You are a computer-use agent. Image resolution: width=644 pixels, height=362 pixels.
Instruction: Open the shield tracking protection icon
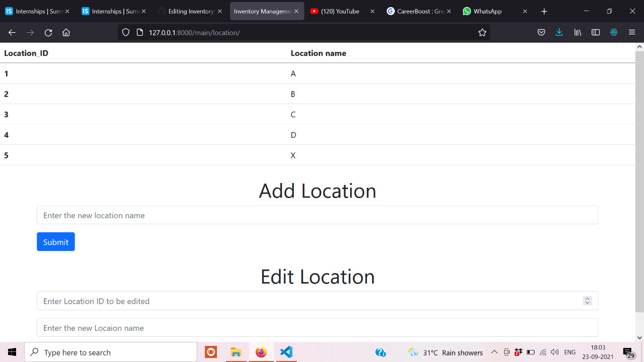pyautogui.click(x=125, y=32)
